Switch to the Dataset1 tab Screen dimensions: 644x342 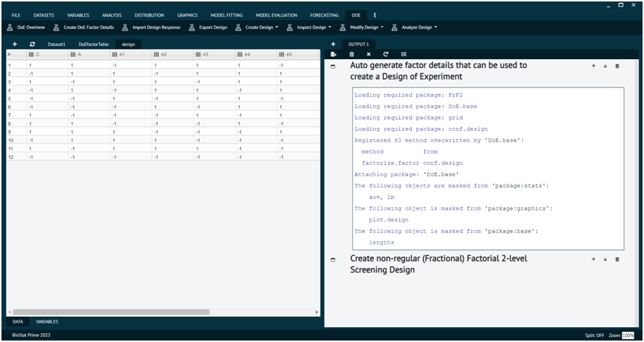pyautogui.click(x=57, y=44)
